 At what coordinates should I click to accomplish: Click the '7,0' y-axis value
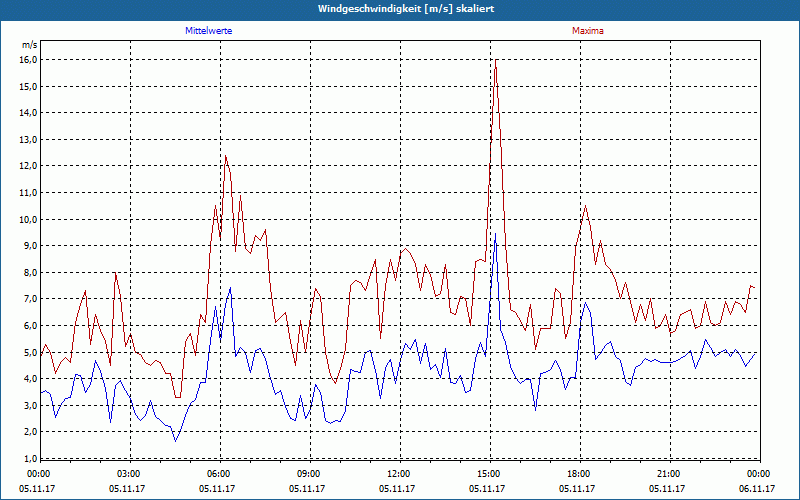click(x=31, y=299)
